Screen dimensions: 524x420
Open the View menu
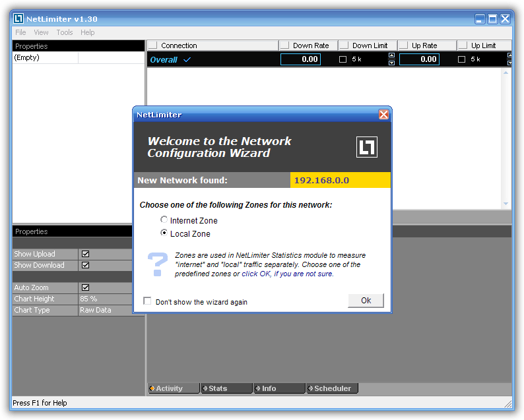(41, 32)
